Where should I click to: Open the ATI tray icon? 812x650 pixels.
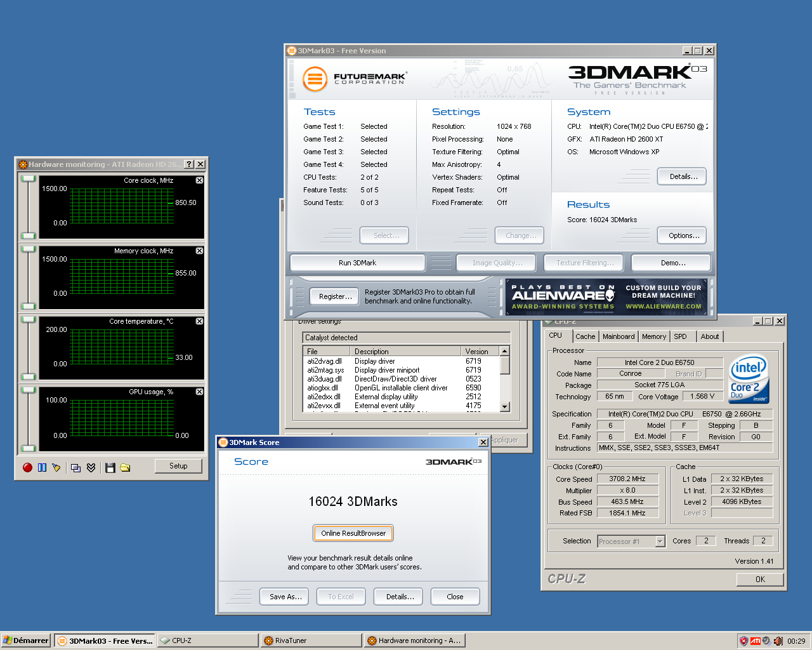[756, 641]
